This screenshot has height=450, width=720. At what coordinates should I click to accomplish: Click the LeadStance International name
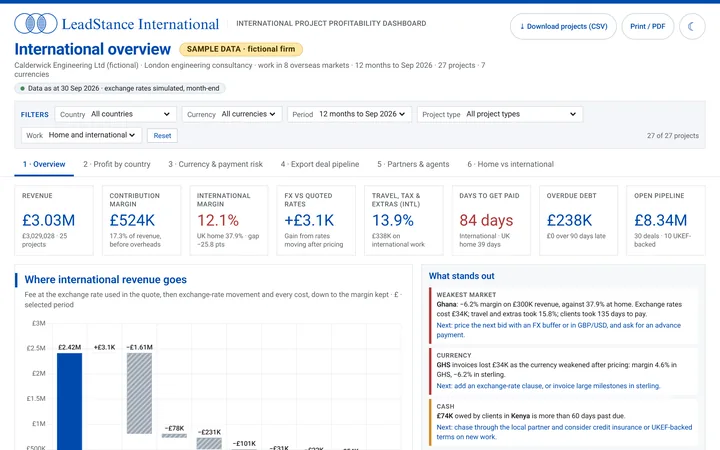(141, 24)
